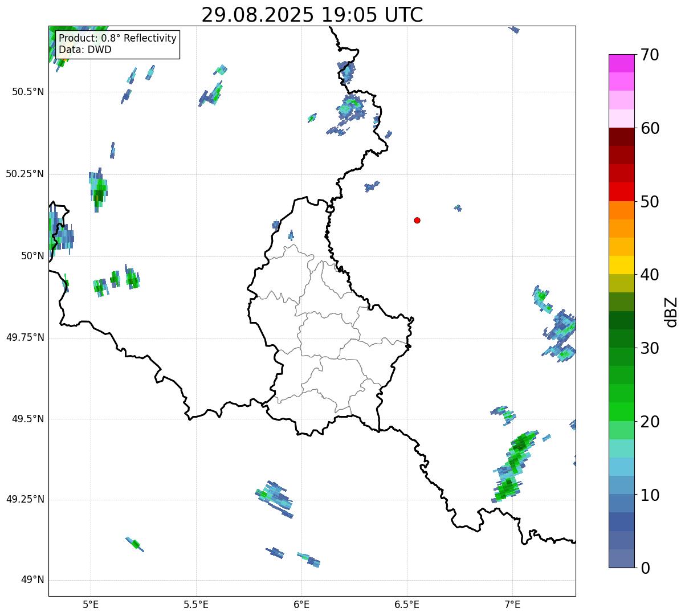Click the dBZ colorbar label
Screen dimensions: 685x616
click(671, 312)
